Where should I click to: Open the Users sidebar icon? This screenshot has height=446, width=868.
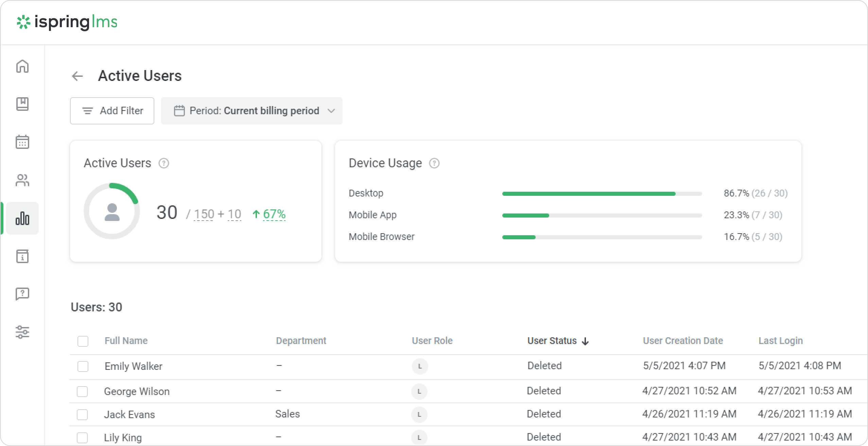(22, 180)
